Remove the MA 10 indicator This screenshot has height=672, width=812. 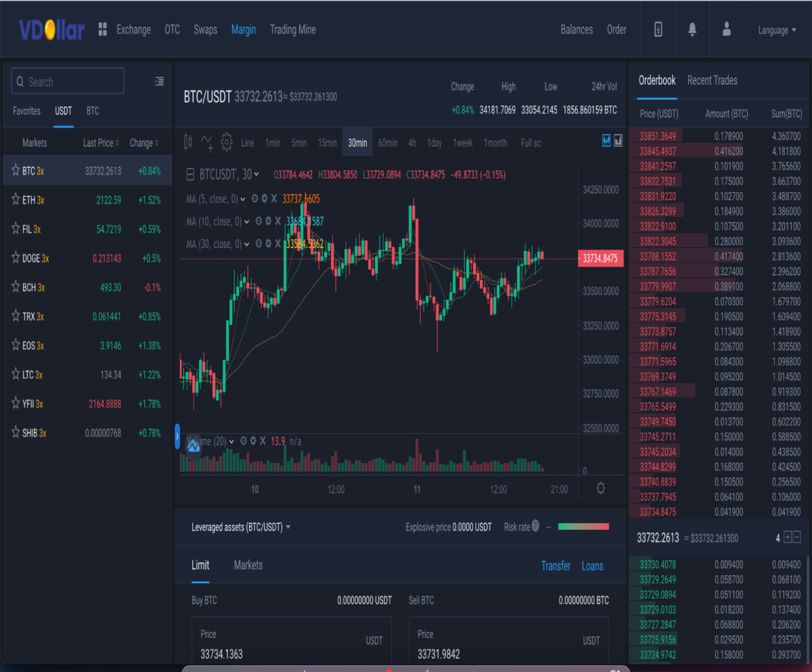pos(277,221)
